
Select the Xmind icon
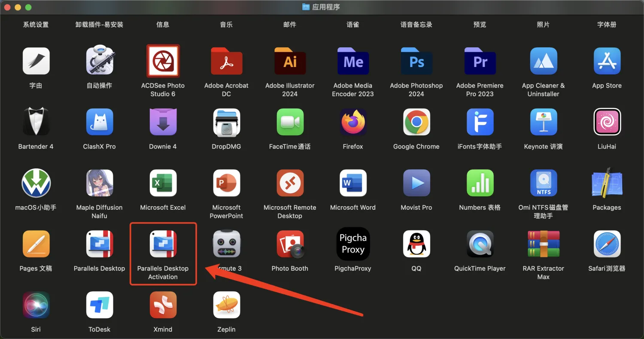[x=163, y=305]
